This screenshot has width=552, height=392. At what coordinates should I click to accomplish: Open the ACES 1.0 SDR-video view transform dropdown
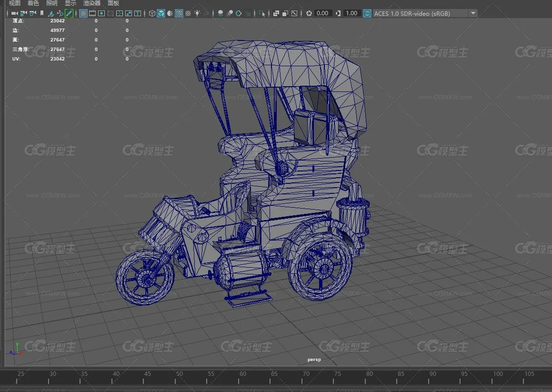424,13
